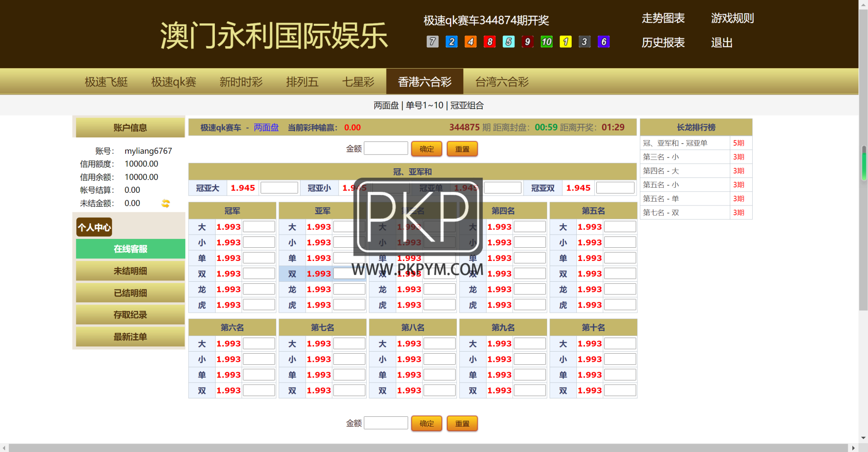Click the bottom 确定 button
868x452 pixels.
426,424
